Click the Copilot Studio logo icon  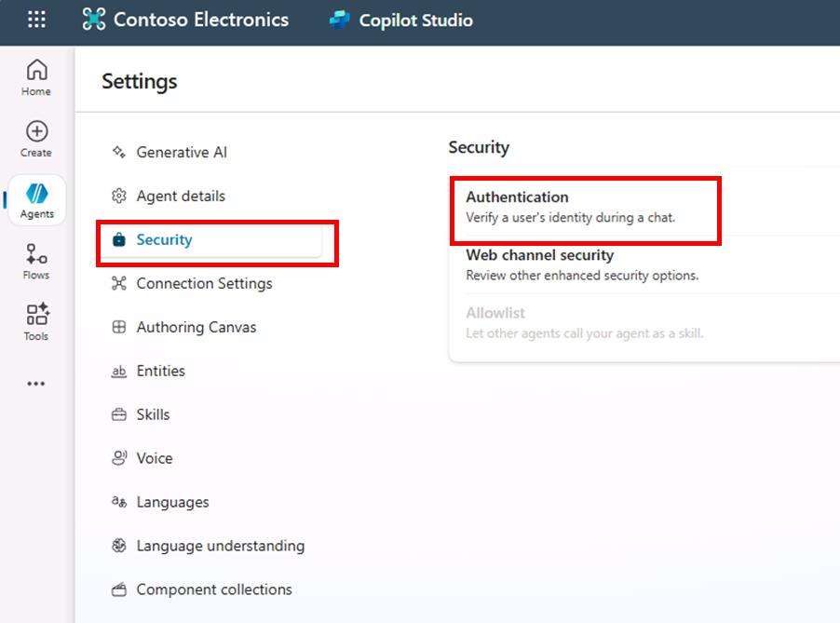(x=340, y=20)
